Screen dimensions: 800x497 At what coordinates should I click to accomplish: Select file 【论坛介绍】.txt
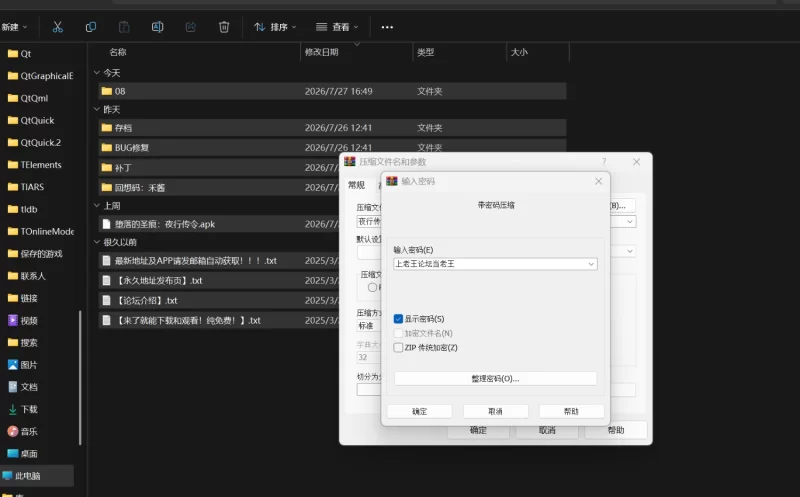(146, 301)
